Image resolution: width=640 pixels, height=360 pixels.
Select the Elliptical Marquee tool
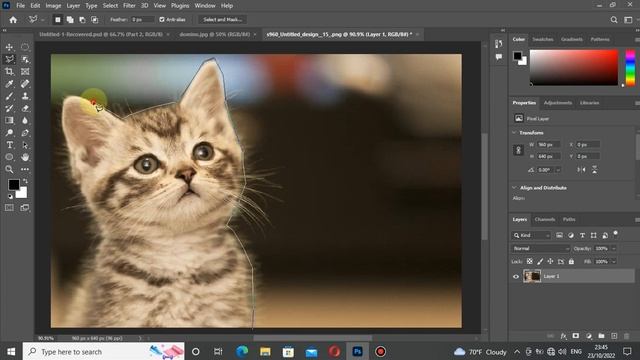click(x=25, y=47)
